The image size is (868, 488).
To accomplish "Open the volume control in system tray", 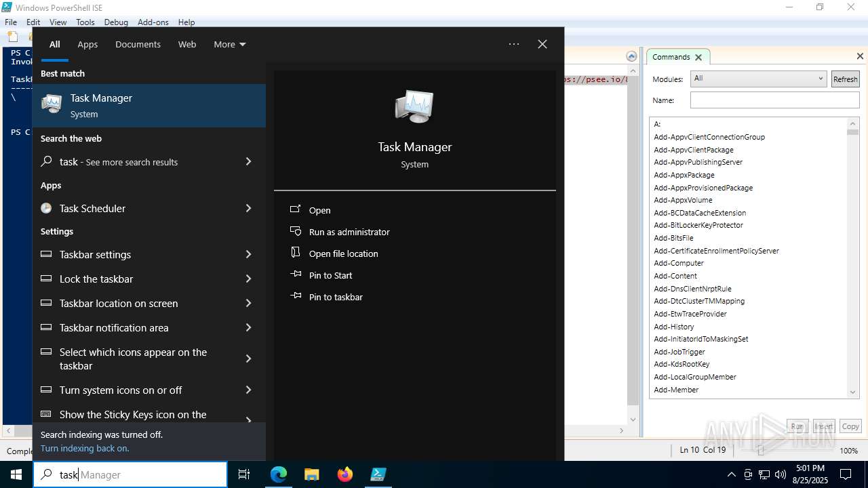I will (780, 474).
